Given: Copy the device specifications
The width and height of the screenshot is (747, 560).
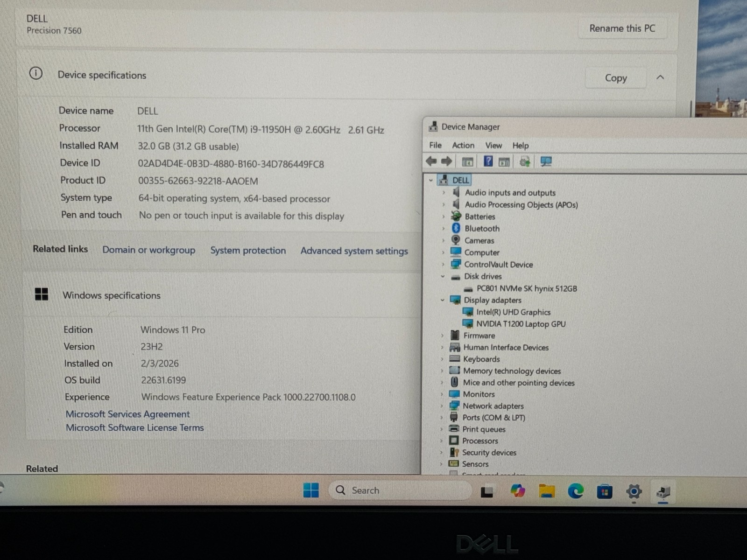Looking at the screenshot, I should (x=616, y=78).
